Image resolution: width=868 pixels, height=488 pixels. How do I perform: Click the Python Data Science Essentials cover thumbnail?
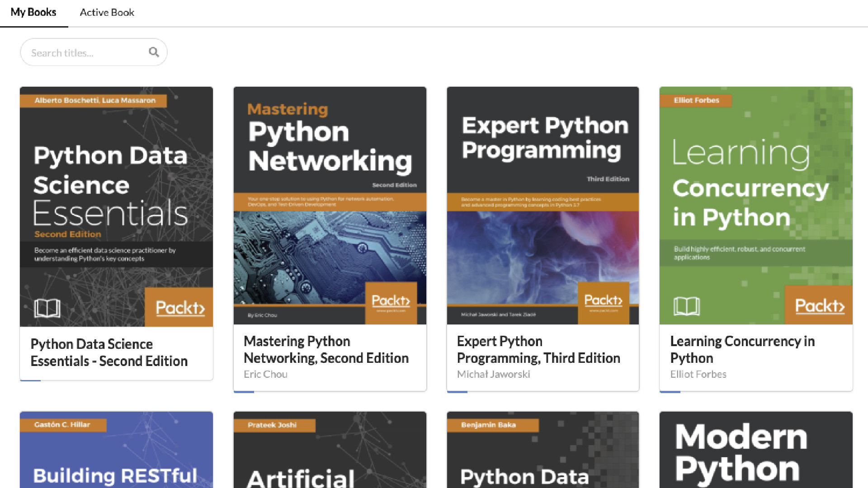(116, 206)
